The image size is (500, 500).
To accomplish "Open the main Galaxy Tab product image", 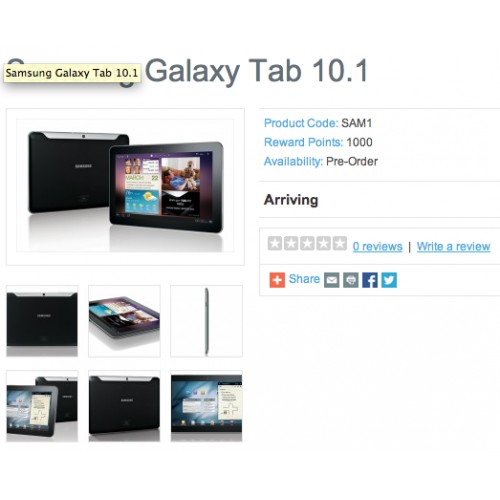I will pos(125,187).
